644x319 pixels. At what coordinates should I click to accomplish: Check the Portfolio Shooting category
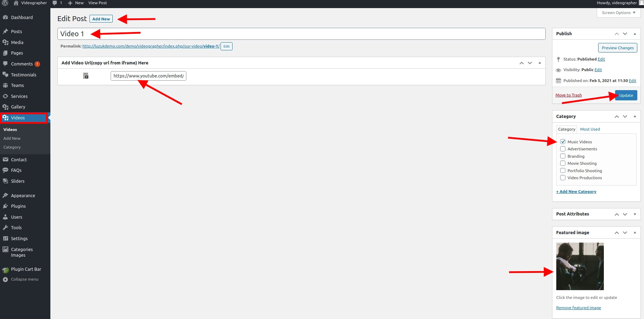[x=563, y=170]
